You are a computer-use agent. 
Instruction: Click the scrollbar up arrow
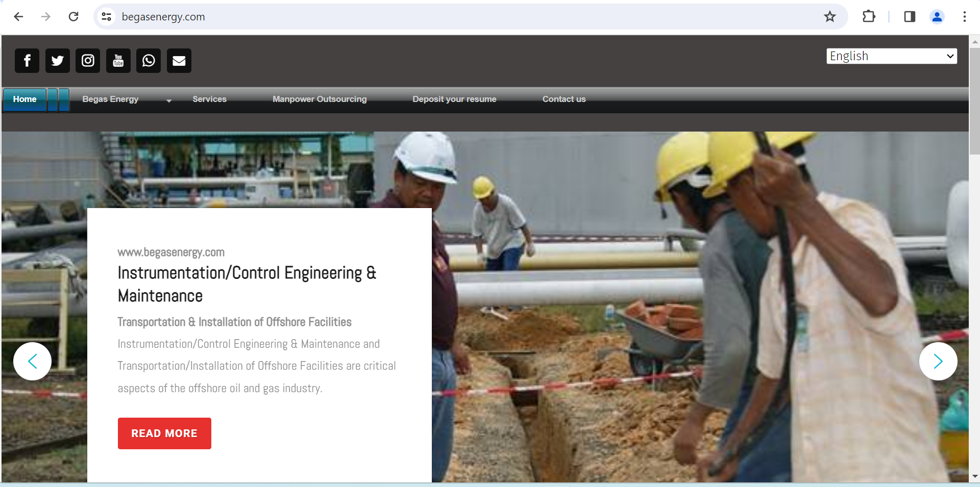(x=974, y=42)
